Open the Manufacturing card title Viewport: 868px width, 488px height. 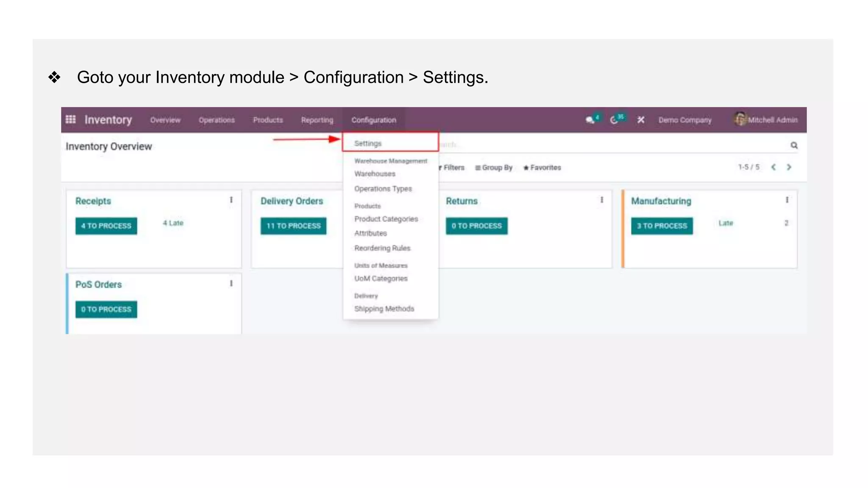click(x=661, y=201)
